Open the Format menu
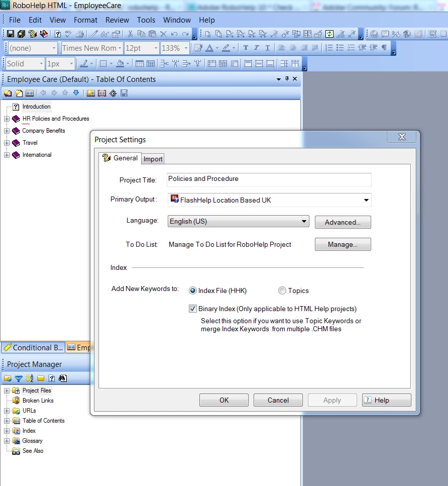Viewport: 448px width, 486px height. tap(85, 20)
